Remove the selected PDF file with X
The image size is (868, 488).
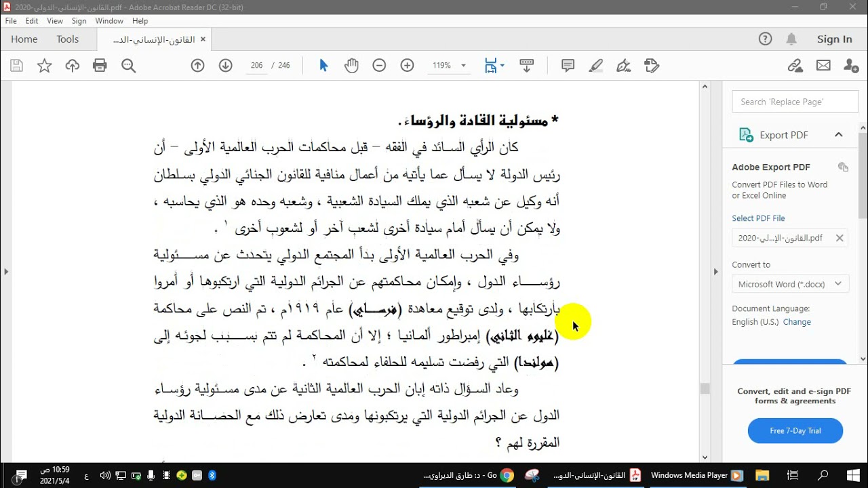840,238
